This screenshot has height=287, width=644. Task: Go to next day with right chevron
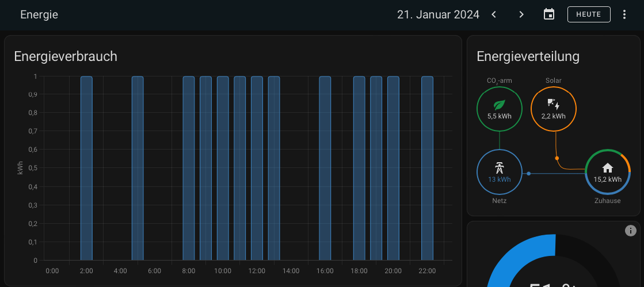point(521,14)
